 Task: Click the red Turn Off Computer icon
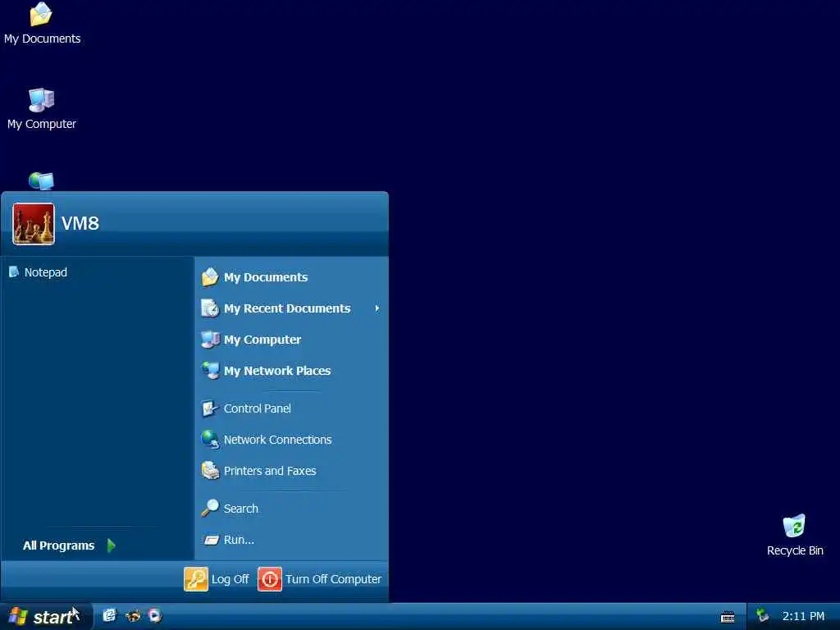coord(269,579)
